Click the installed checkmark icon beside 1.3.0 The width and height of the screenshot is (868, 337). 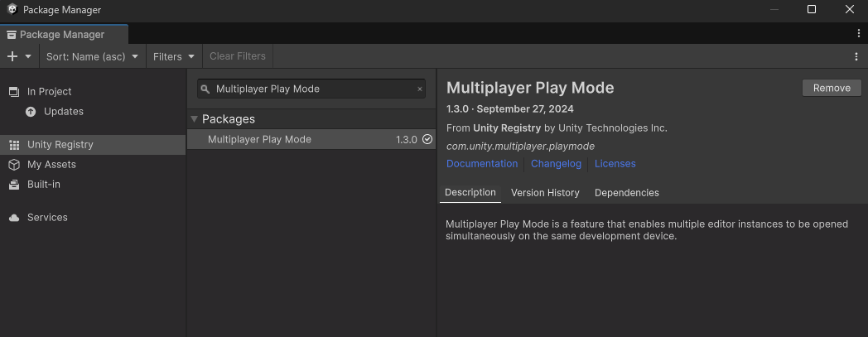(427, 139)
